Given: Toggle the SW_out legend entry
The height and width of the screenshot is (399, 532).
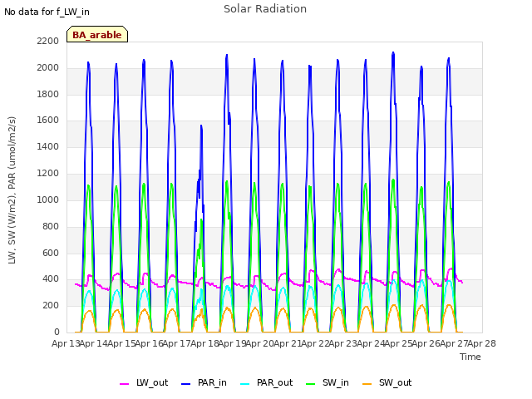Looking at the screenshot, I should coord(387,382).
